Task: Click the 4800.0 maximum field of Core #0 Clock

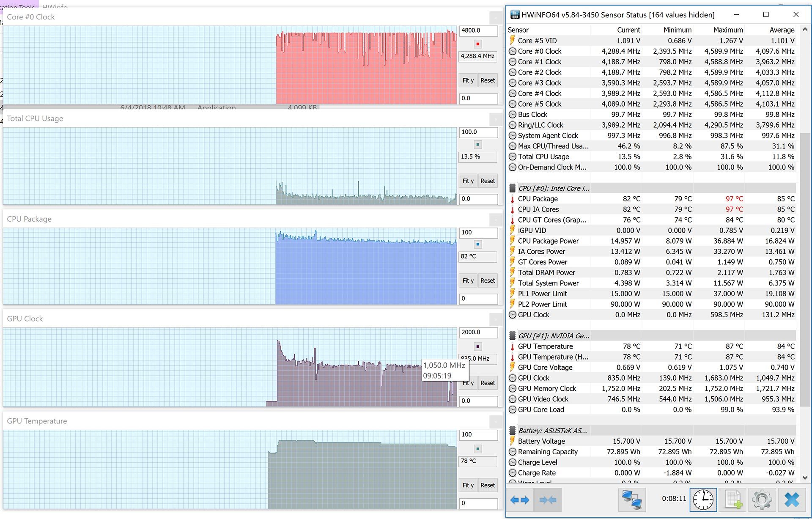Action: [x=478, y=31]
